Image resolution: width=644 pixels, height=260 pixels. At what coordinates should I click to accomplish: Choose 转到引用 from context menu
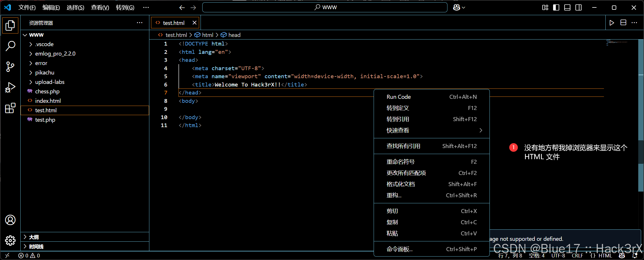coord(432,119)
